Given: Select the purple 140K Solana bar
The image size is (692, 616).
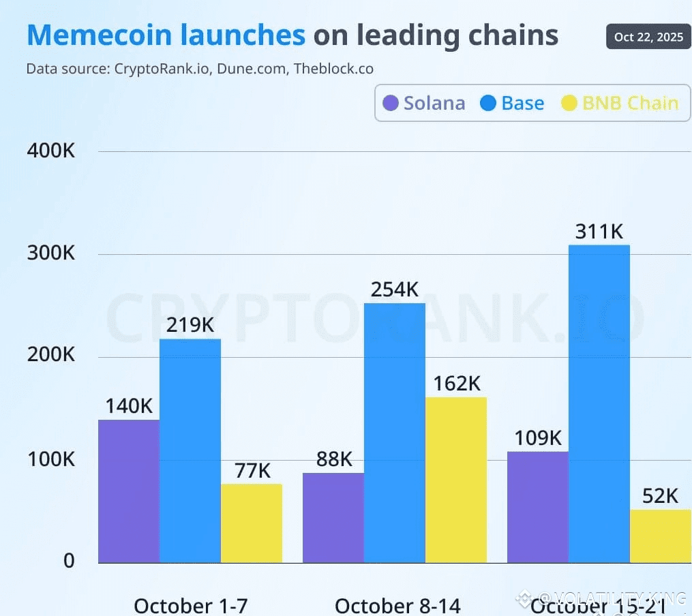Looking at the screenshot, I should [x=129, y=491].
